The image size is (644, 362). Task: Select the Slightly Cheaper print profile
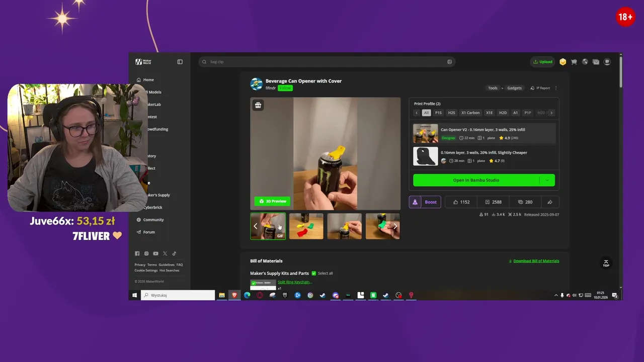coord(484,156)
